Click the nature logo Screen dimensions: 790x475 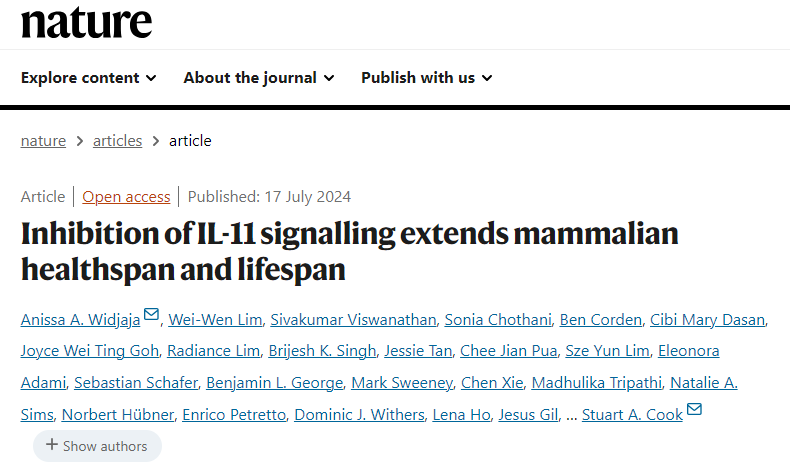click(86, 23)
